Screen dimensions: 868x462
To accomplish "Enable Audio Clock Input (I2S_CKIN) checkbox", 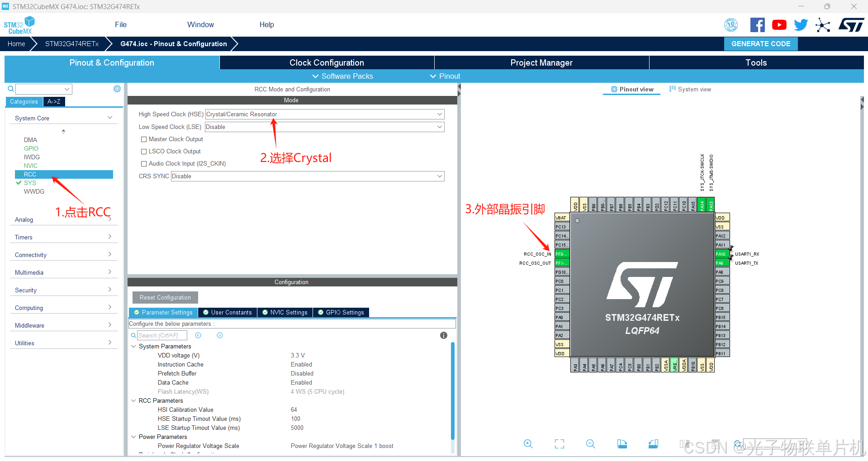I will (x=144, y=164).
